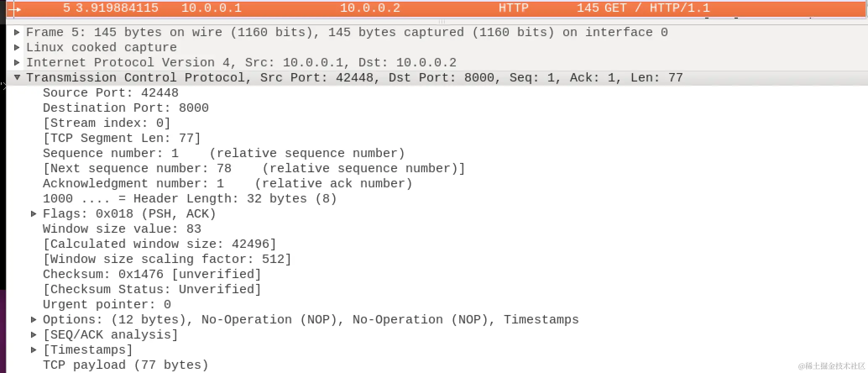The image size is (868, 373).
Task: Expand the TCP Options (12 bytes) field
Action: [34, 320]
